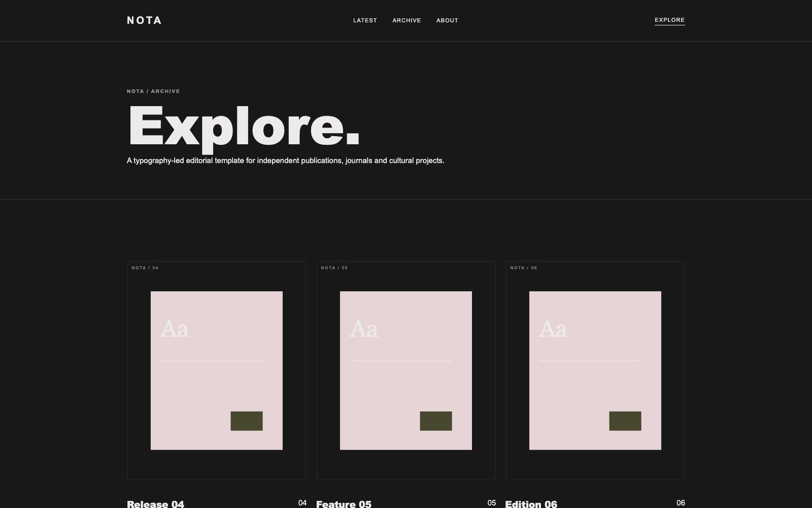Click the number 05 beside Feature 05
This screenshot has width=812, height=508.
[492, 503]
